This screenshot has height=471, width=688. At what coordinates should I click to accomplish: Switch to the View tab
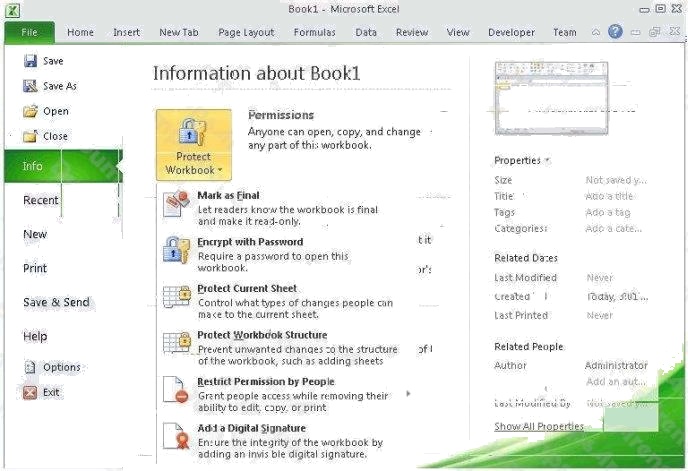[x=458, y=32]
